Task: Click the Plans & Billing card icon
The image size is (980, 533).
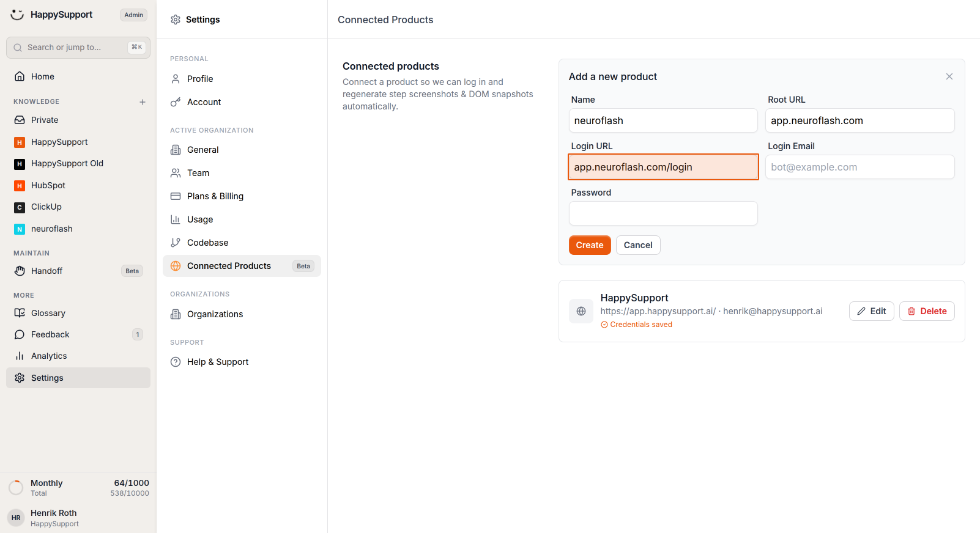Action: (176, 196)
